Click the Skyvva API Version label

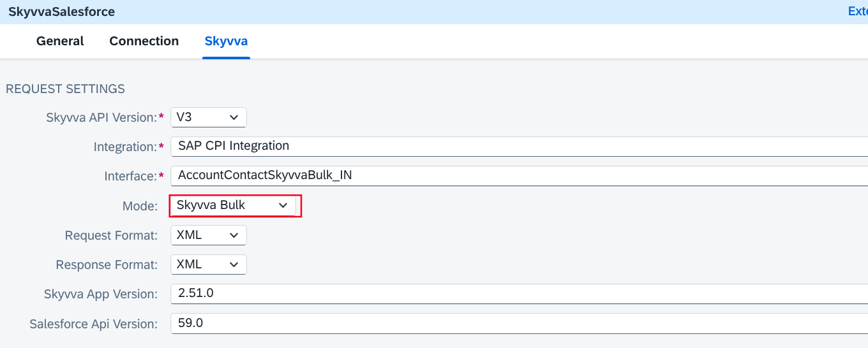pyautogui.click(x=101, y=117)
